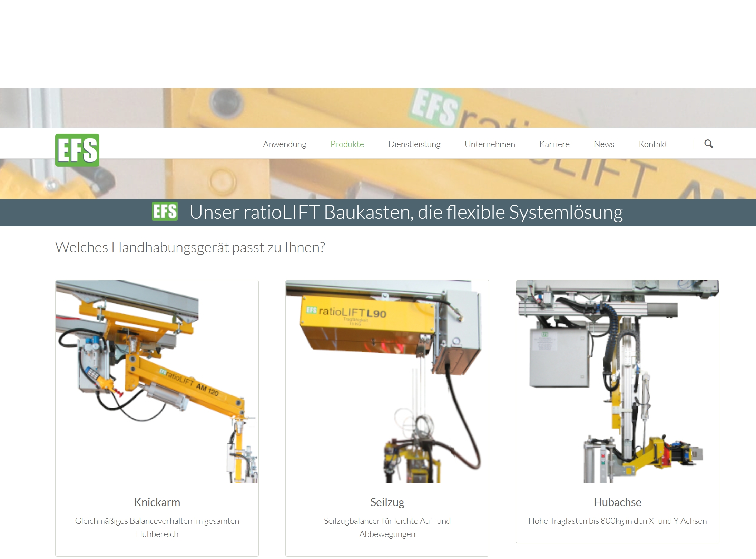Go to the Kontakt page
The image size is (756, 559).
[x=653, y=144]
